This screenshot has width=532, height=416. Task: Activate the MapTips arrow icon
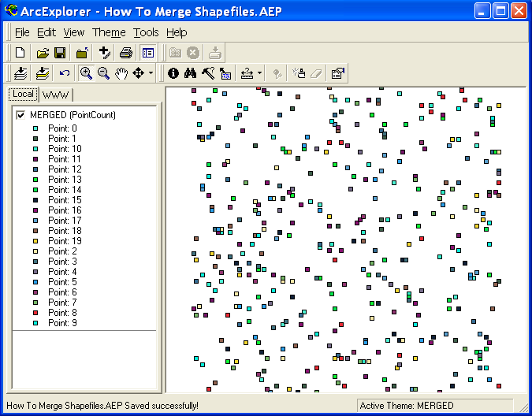225,73
